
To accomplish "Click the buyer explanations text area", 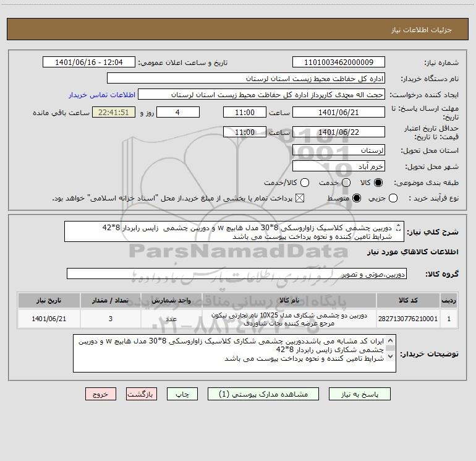I will 234,353.
